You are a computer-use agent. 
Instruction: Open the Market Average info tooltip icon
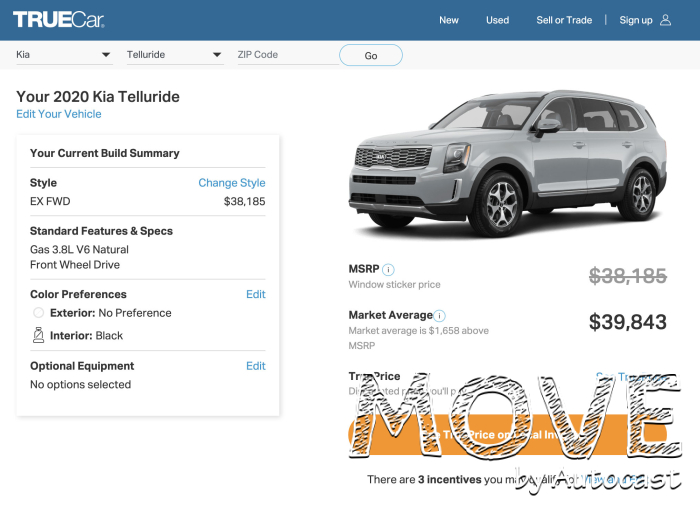pyautogui.click(x=440, y=315)
